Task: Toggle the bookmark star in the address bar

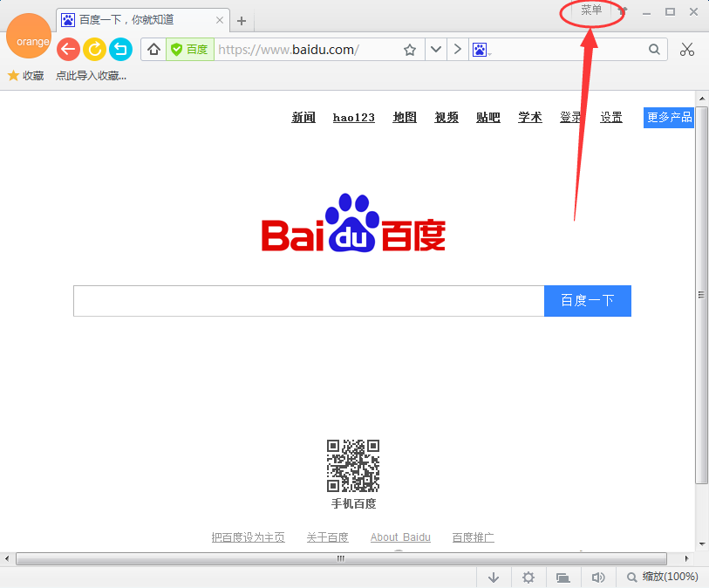Action: pyautogui.click(x=410, y=50)
